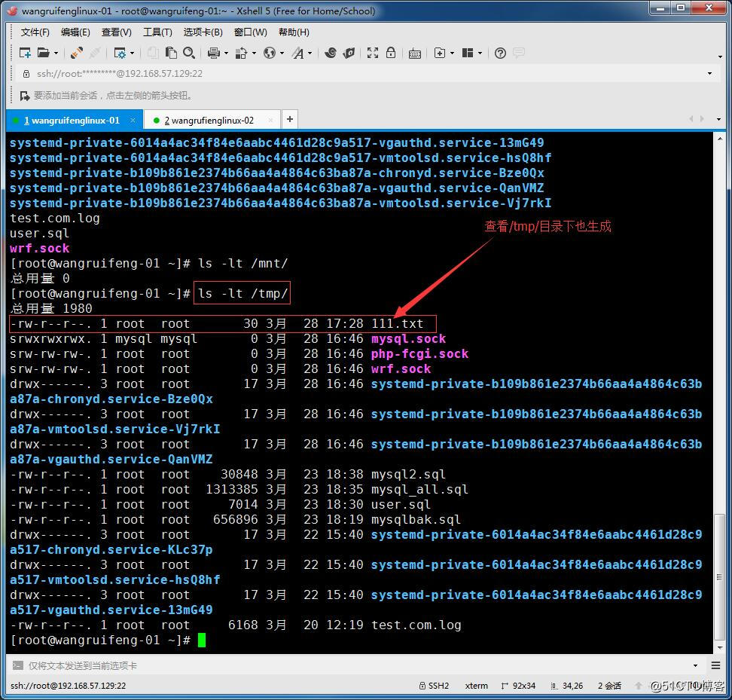
Task: Click the Open Session folder icon
Action: [43, 53]
